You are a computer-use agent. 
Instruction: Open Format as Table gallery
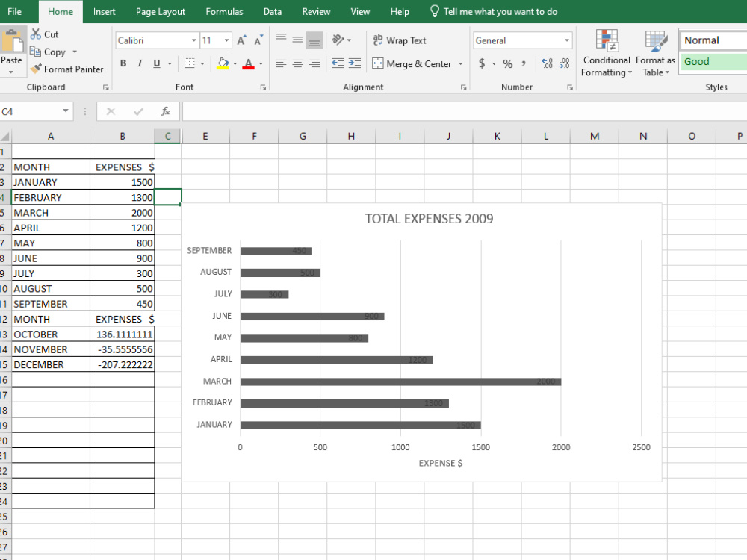pos(656,53)
